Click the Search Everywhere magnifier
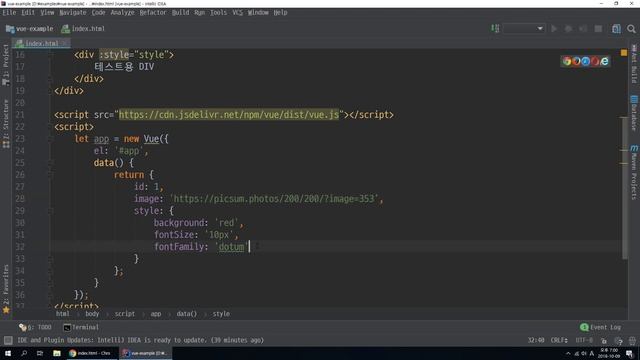 pyautogui.click(x=631, y=29)
